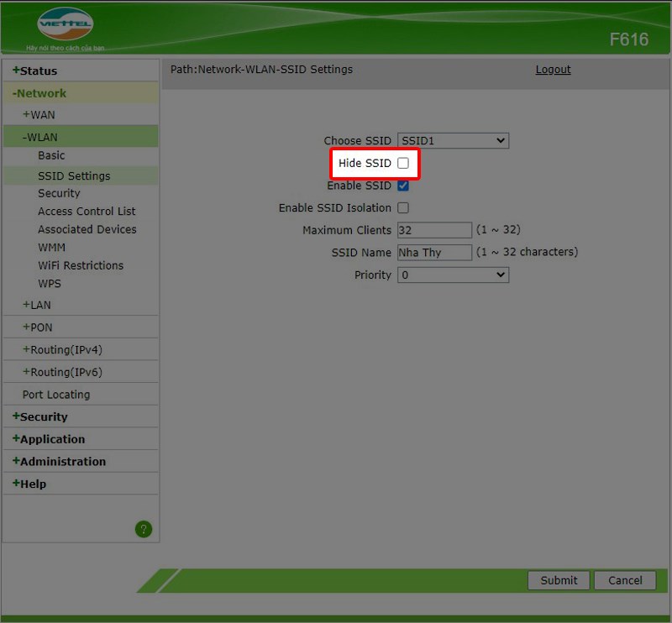Collapse the Network menu

[39, 93]
